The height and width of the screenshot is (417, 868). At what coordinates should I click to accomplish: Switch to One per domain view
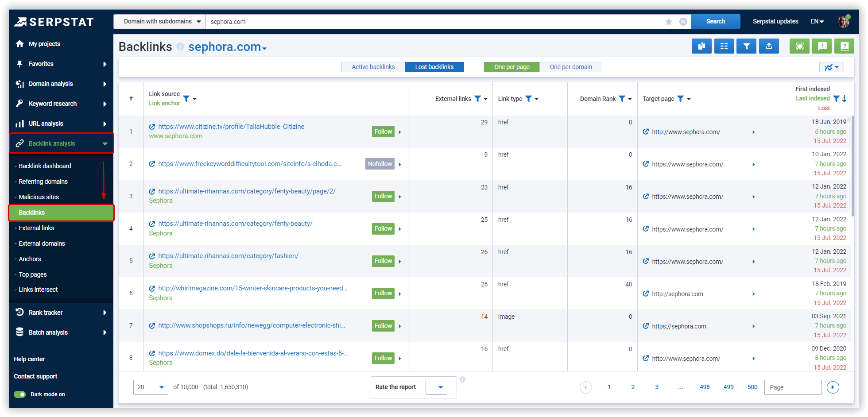tap(571, 67)
